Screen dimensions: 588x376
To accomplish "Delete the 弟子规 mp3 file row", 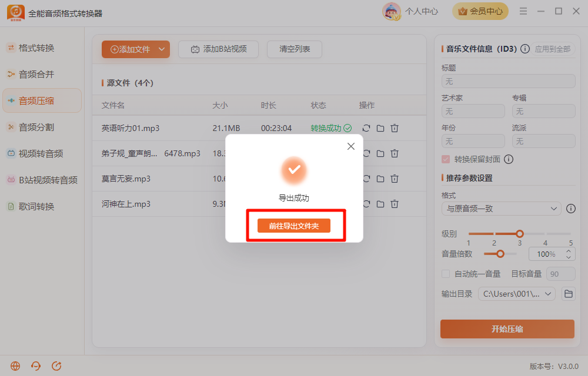I will pos(395,153).
